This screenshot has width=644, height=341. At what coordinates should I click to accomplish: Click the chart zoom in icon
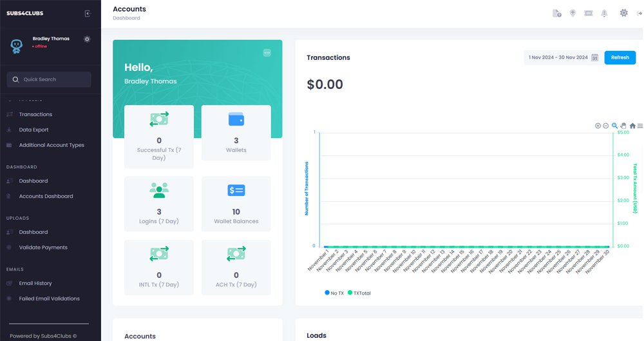tap(598, 126)
